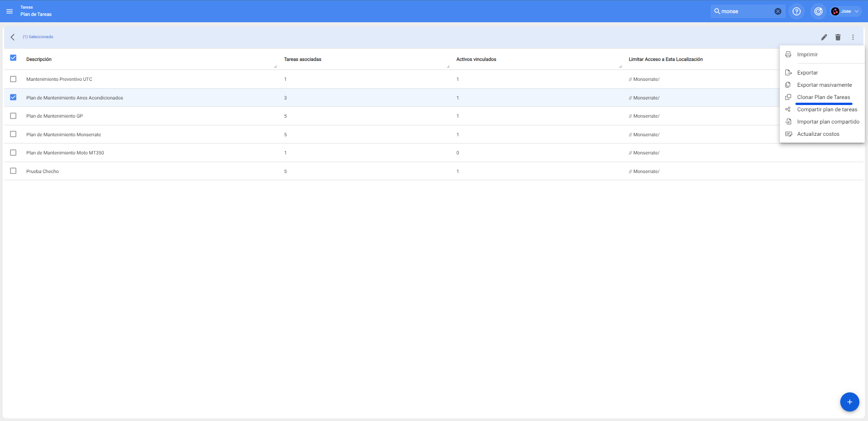Click the target icon beside help
868x421 pixels.
[818, 11]
